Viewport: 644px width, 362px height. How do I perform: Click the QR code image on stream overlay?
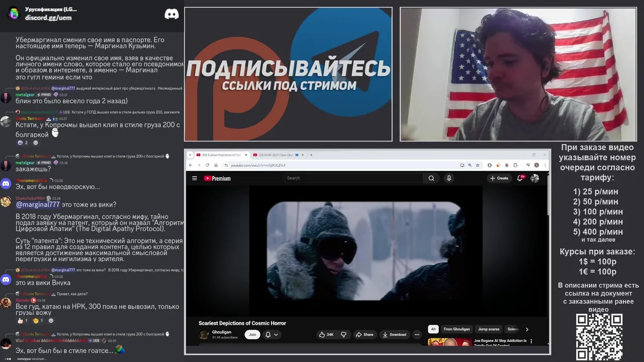599,337
